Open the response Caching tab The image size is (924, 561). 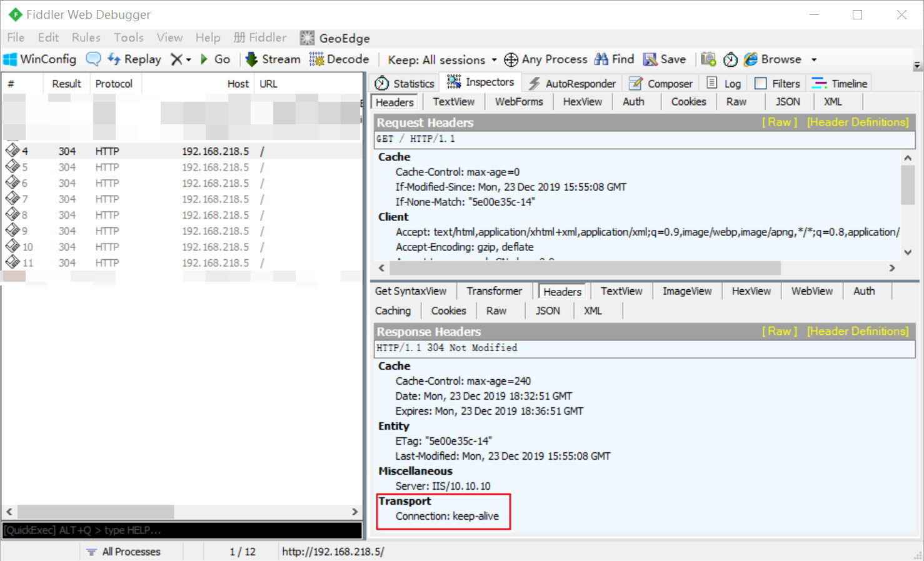tap(393, 311)
